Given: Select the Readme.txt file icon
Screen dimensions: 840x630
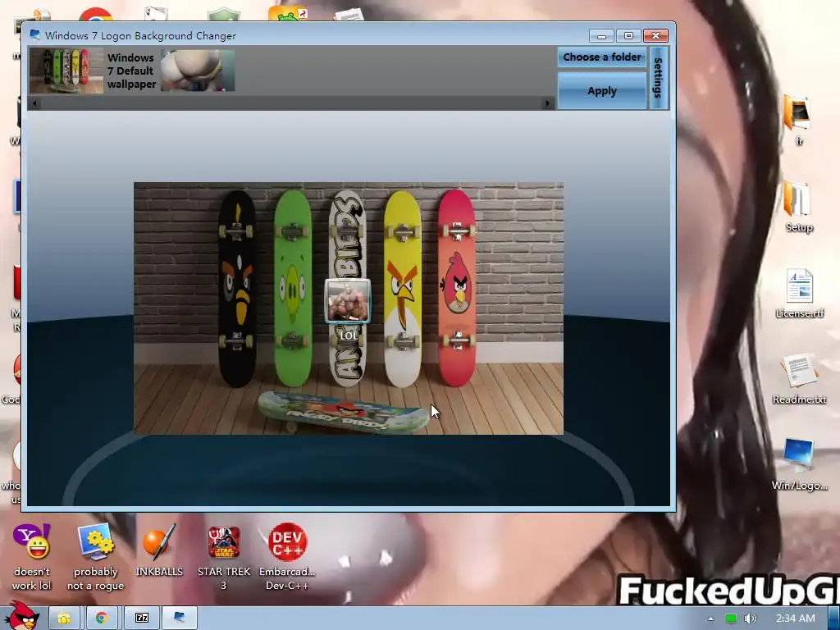Looking at the screenshot, I should click(x=799, y=378).
